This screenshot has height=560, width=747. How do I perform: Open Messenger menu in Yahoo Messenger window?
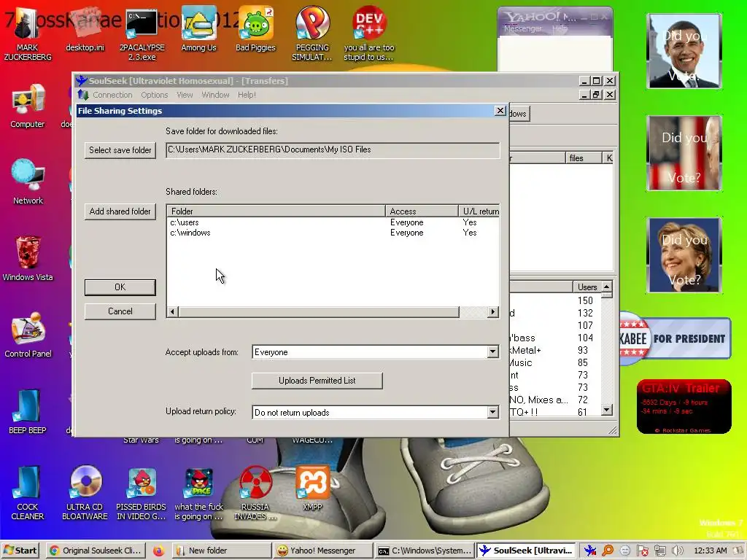(x=522, y=28)
